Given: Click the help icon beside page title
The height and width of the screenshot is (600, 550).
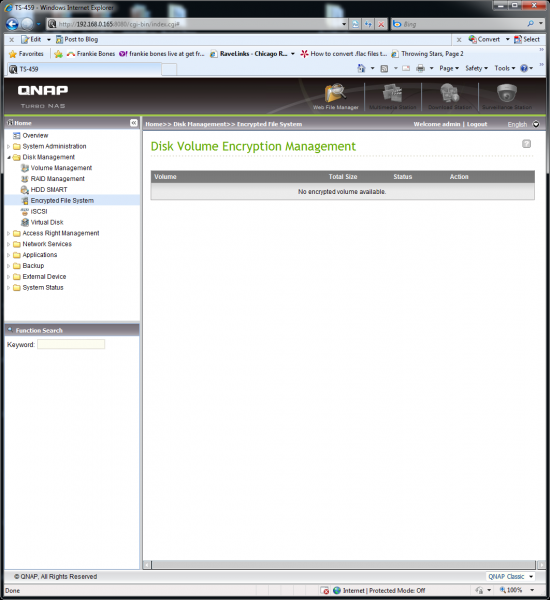Looking at the screenshot, I should point(526,144).
